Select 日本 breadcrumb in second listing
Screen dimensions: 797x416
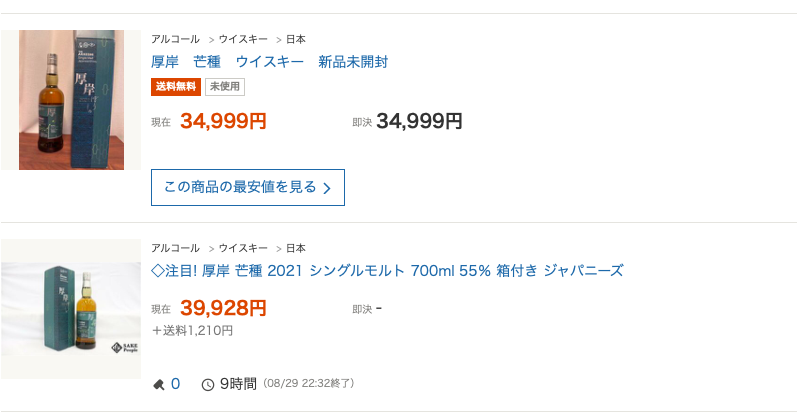[296, 248]
